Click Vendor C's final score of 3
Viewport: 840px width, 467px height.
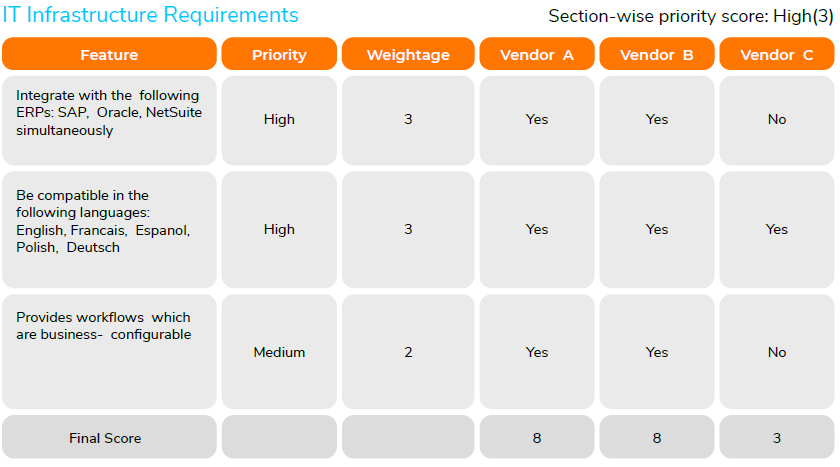point(777,438)
